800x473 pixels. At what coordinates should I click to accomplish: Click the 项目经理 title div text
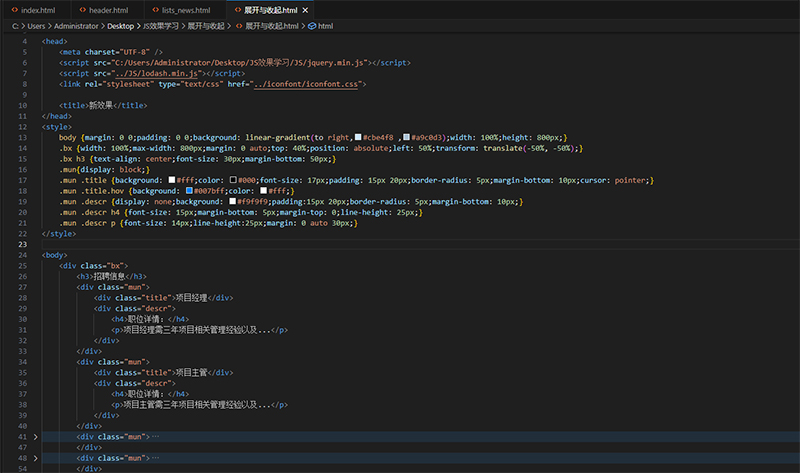point(191,298)
